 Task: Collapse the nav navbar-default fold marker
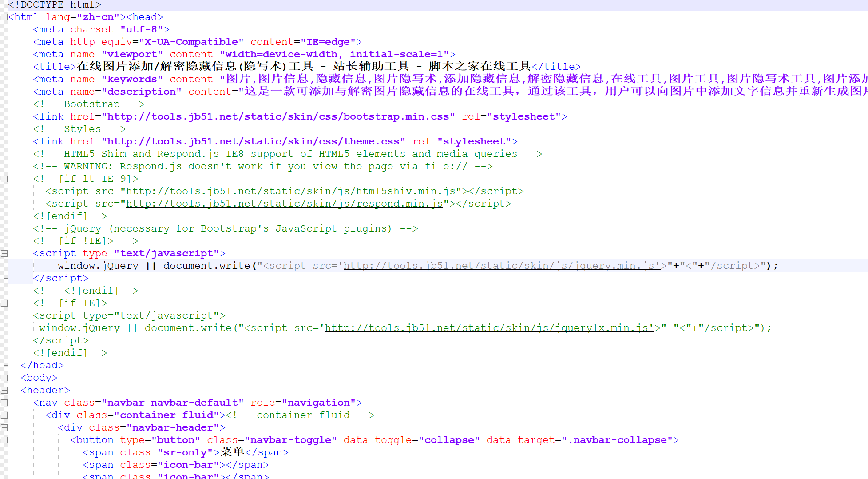coord(4,403)
